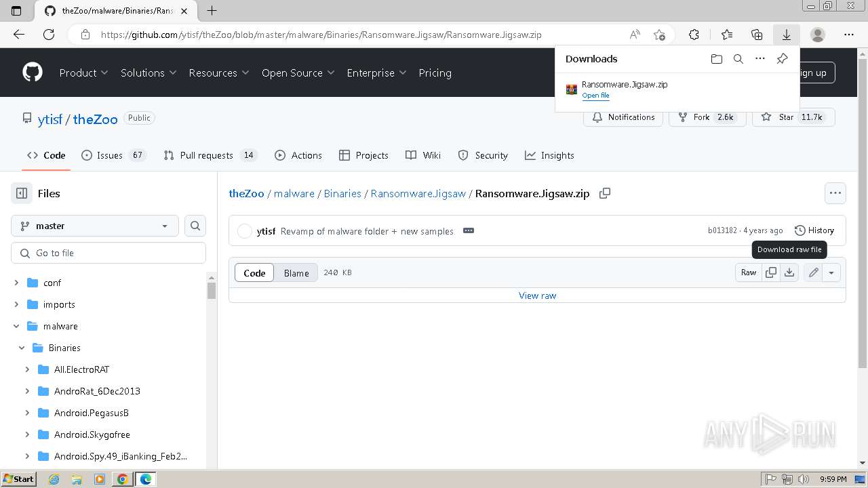Collapse the malware folder

click(x=16, y=326)
